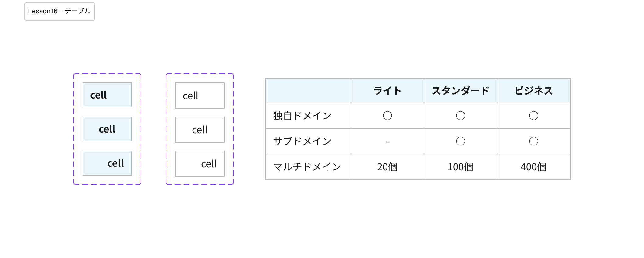Click the circle for サブドメイン under ビジネス
The width and height of the screenshot is (644, 258).
[x=533, y=141]
